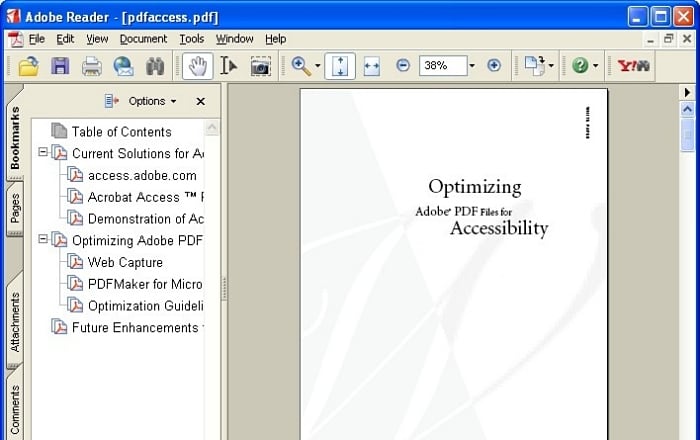Toggle the Fit Width view button
The image size is (700, 440).
coord(372,66)
